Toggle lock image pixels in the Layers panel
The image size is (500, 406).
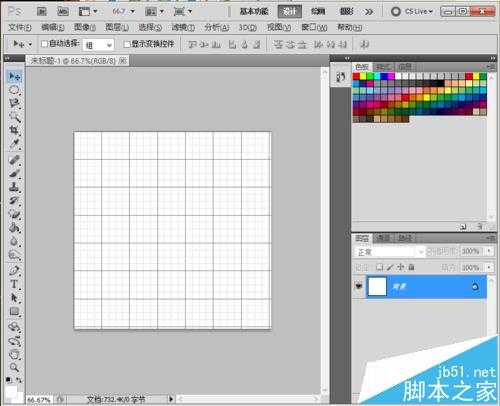pos(390,267)
